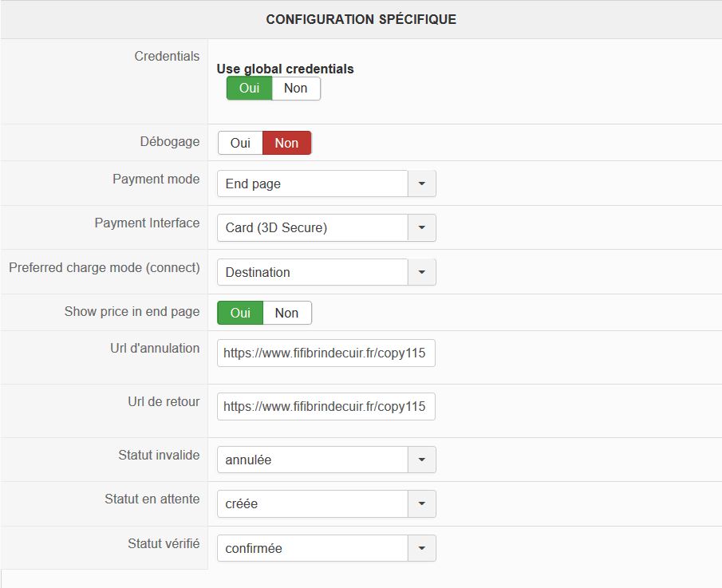Click the créée status select box

312,504
